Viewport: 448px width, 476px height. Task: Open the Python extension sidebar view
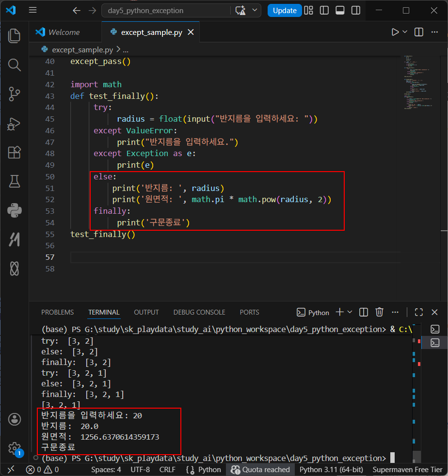(x=14, y=210)
